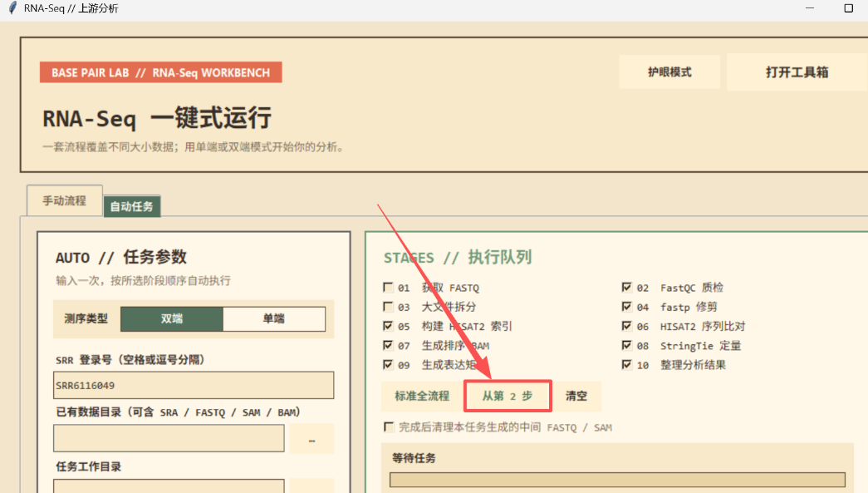Toggle stage 06 HISAT2 序列比对 checkbox
The image size is (868, 493).
(x=626, y=326)
